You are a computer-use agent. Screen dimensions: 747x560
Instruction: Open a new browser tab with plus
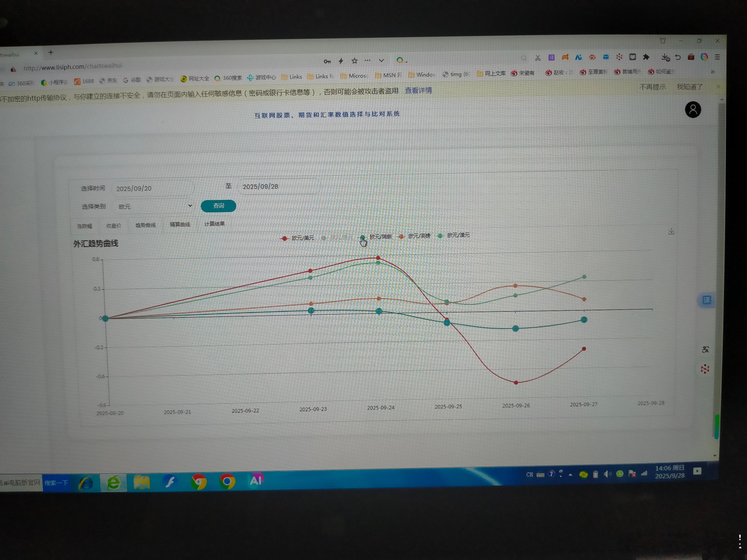point(51,52)
